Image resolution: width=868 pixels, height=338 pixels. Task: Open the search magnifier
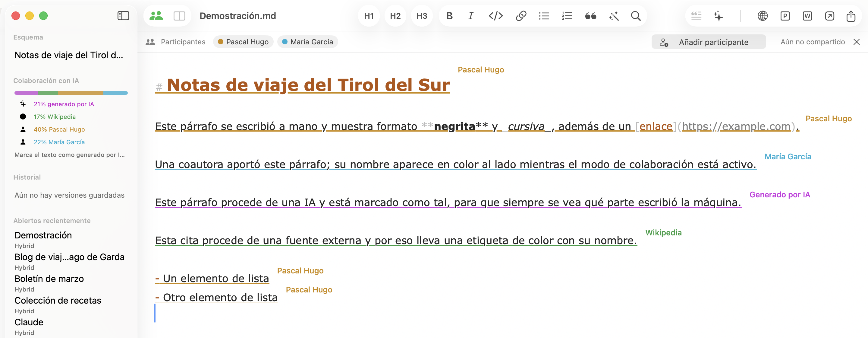pyautogui.click(x=636, y=16)
